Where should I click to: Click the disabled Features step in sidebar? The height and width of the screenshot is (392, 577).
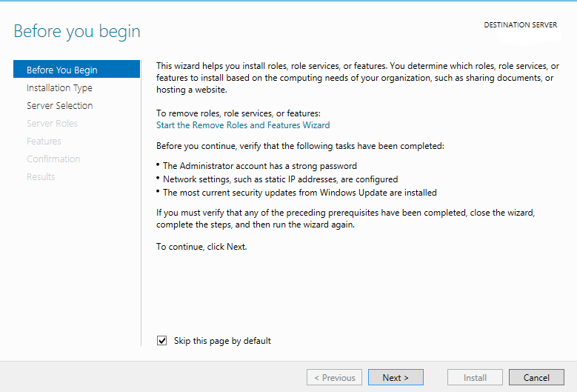point(44,142)
